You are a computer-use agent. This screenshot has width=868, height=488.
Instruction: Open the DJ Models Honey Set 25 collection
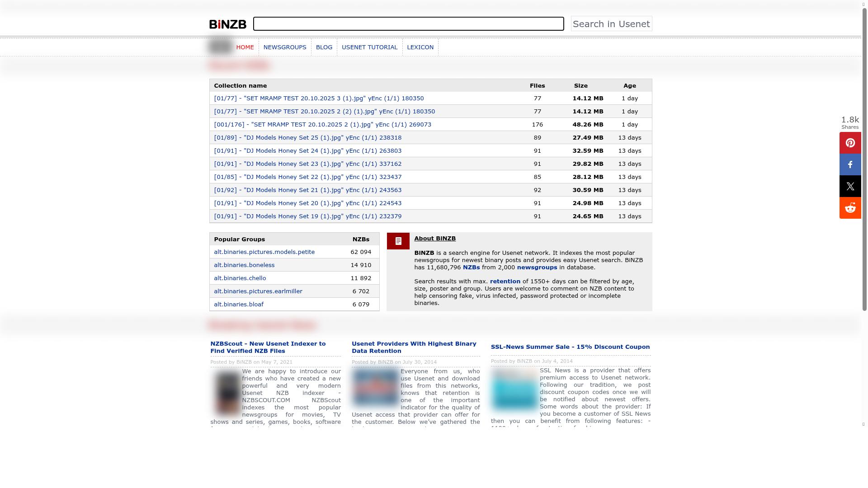(307, 137)
